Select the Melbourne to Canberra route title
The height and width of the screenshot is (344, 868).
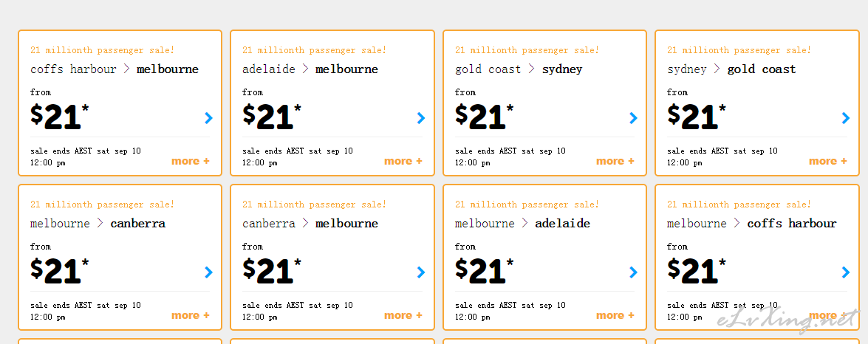[98, 224]
